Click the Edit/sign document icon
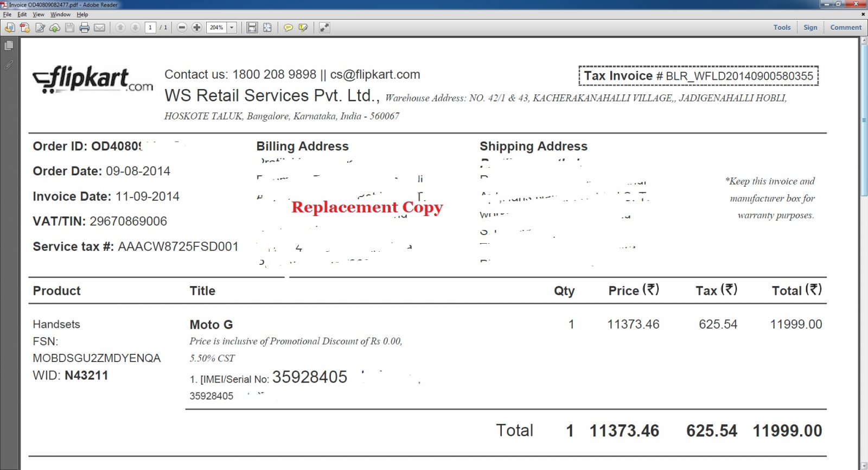The height and width of the screenshot is (470, 868). pyautogui.click(x=40, y=28)
